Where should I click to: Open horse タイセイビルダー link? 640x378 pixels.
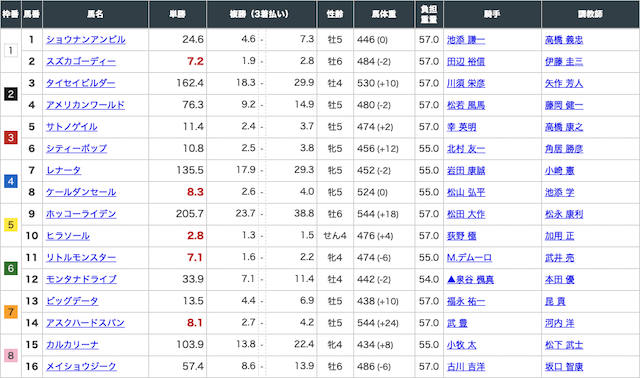click(80, 83)
